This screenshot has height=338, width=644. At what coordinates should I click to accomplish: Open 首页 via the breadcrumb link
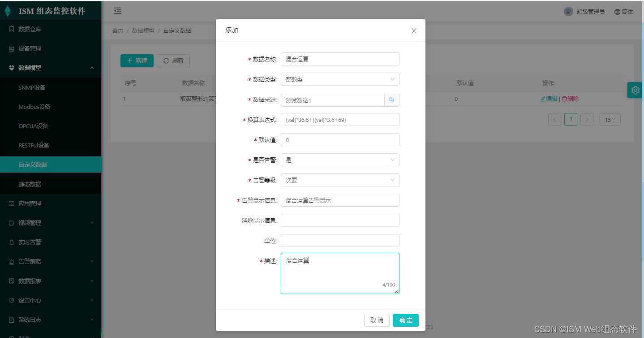pyautogui.click(x=117, y=30)
